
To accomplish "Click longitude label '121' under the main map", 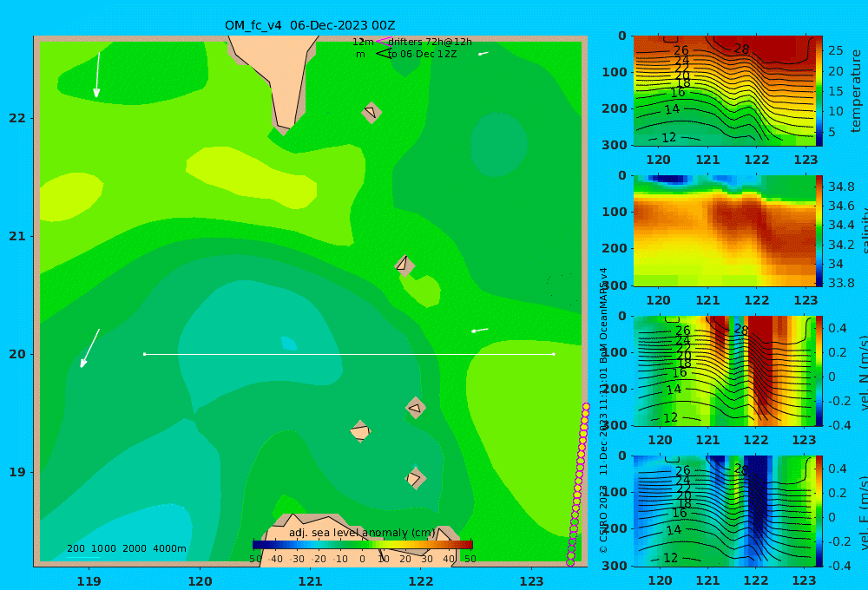I will pos(310,581).
